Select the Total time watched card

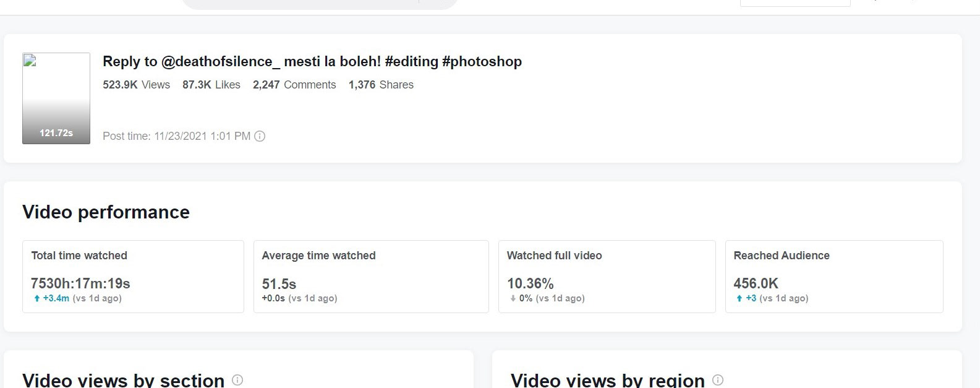pos(133,276)
